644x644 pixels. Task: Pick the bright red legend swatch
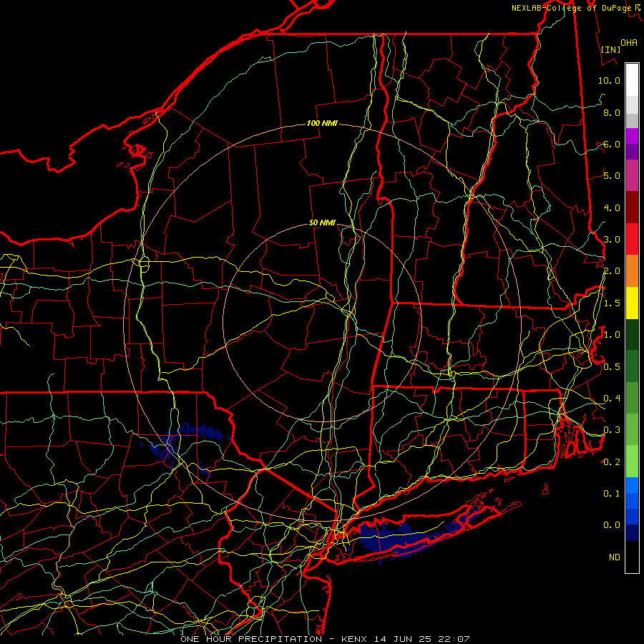632,239
